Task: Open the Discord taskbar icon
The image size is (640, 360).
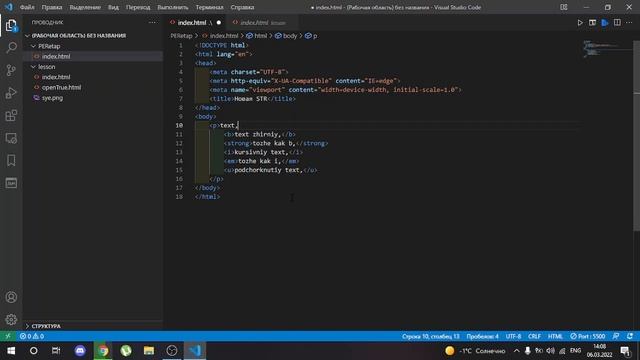Action: [x=80, y=351]
